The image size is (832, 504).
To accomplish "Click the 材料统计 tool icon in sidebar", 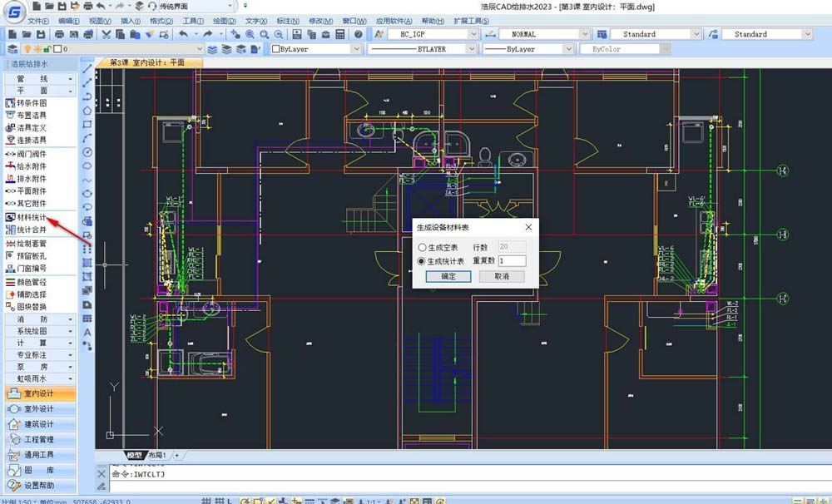I will coord(11,218).
